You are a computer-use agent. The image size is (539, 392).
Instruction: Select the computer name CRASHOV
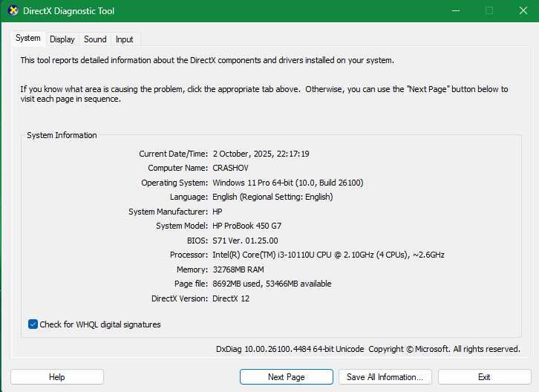[x=230, y=168]
